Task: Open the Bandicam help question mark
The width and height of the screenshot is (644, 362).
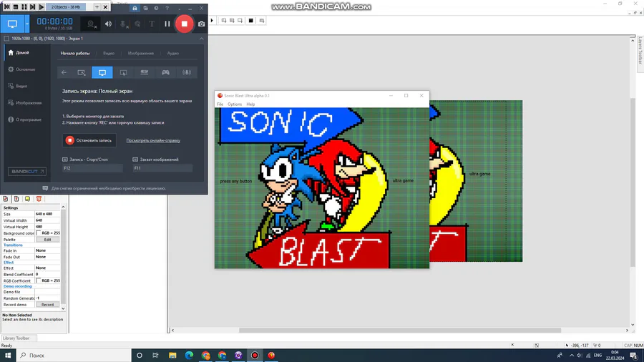Action: pyautogui.click(x=167, y=8)
